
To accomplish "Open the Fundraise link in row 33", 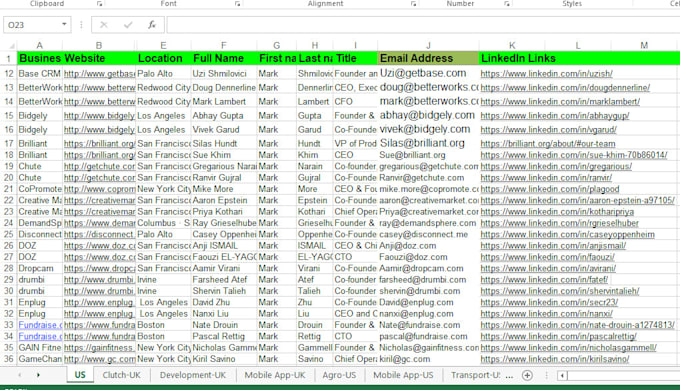I will click(40, 325).
